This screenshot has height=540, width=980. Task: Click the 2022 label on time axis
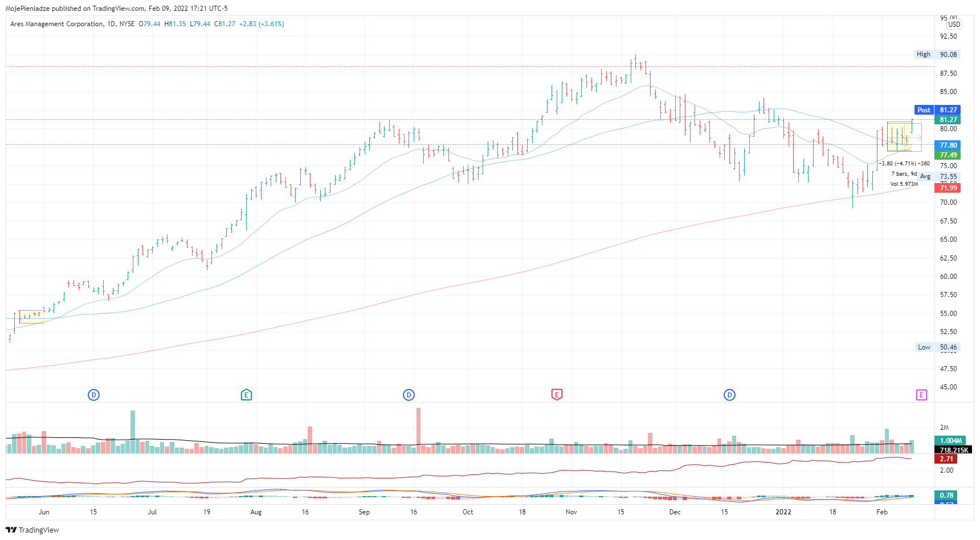[783, 512]
